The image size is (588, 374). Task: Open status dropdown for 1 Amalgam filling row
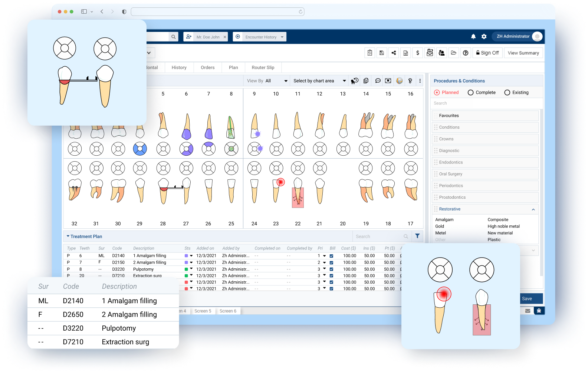191,256
